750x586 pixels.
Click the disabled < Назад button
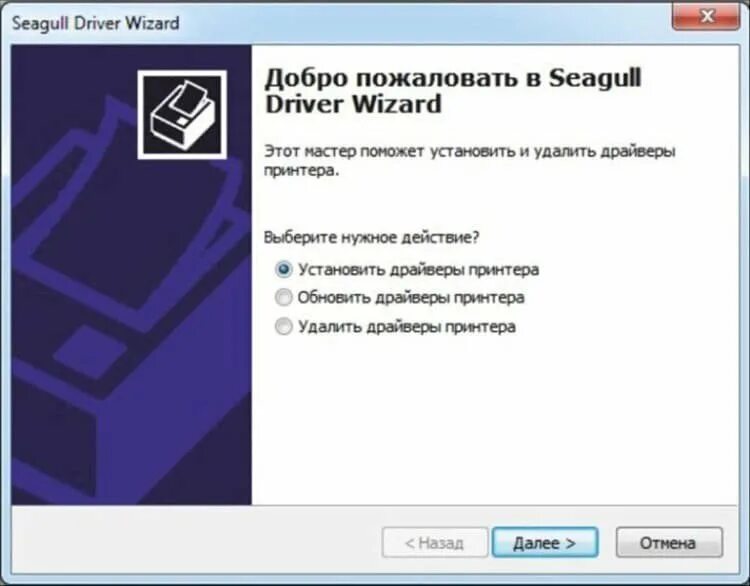(435, 542)
